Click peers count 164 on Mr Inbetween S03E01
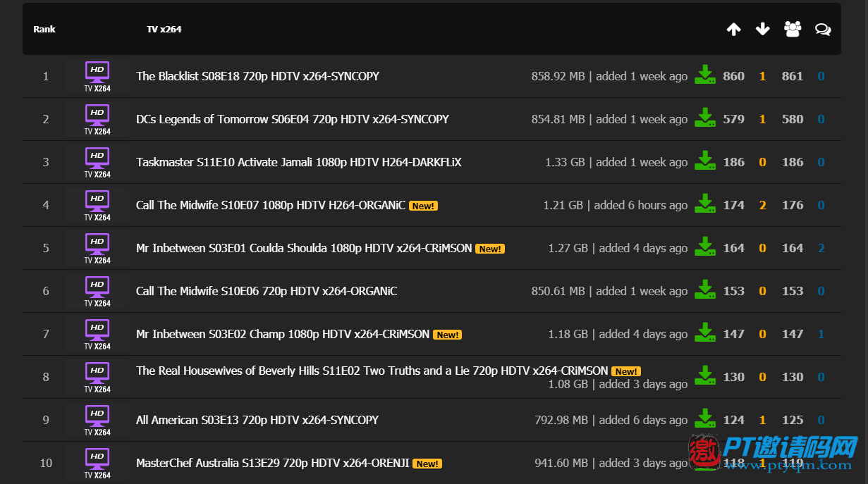This screenshot has width=868, height=484. [793, 248]
